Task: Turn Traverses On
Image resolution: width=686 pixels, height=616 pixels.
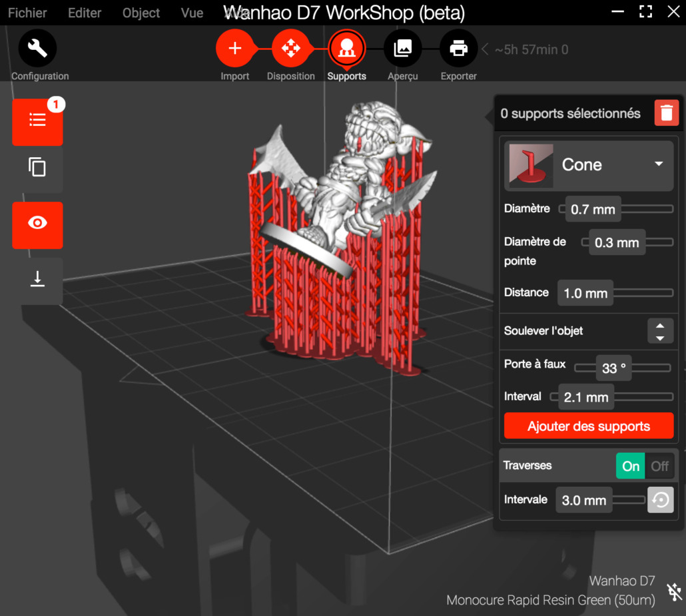Action: (631, 466)
